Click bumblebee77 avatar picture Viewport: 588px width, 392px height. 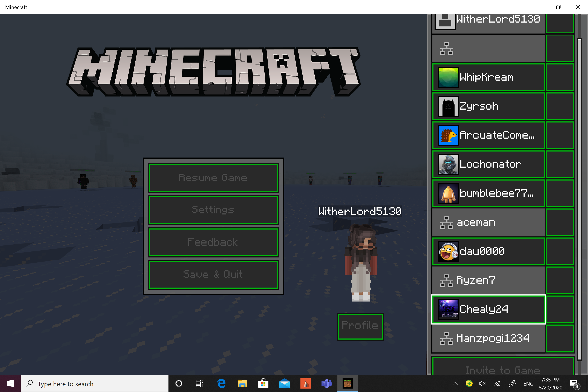(x=448, y=193)
